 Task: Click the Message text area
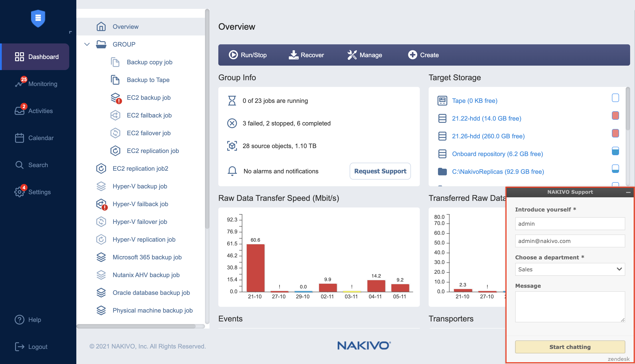click(x=570, y=307)
